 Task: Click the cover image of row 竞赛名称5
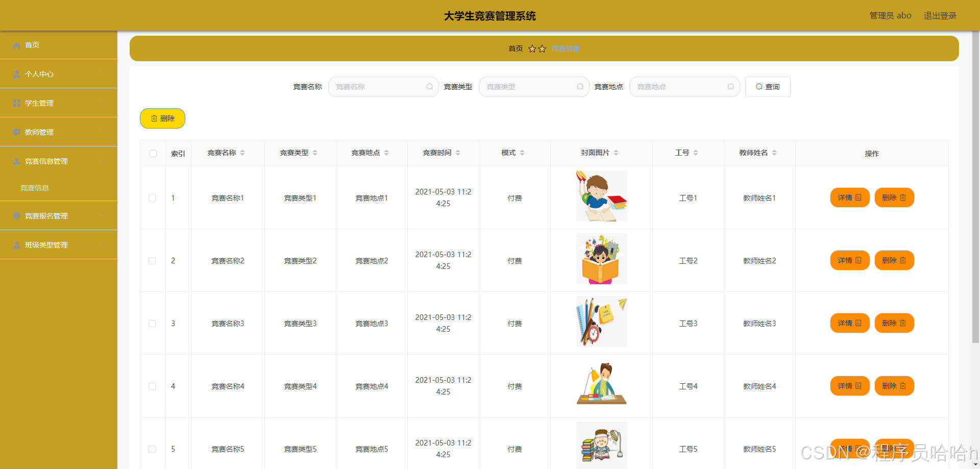(x=602, y=445)
